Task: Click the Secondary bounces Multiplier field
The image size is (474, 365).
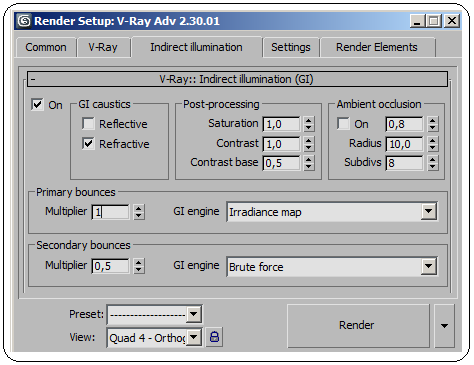Action: tap(110, 266)
